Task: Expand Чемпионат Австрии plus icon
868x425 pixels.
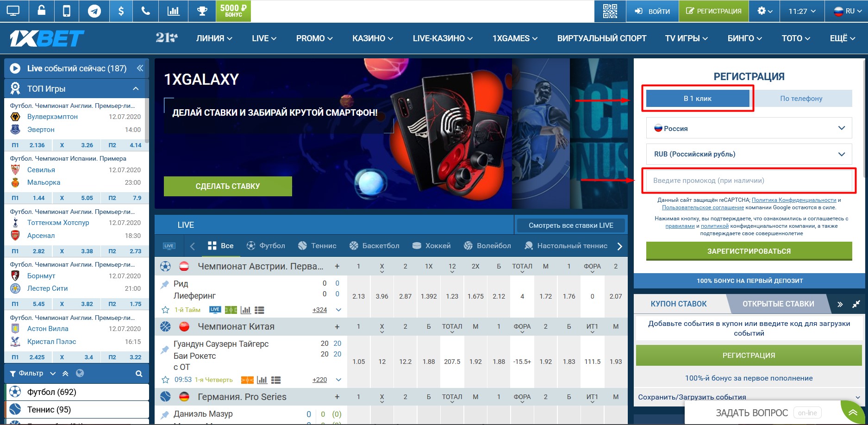Action: pos(337,266)
